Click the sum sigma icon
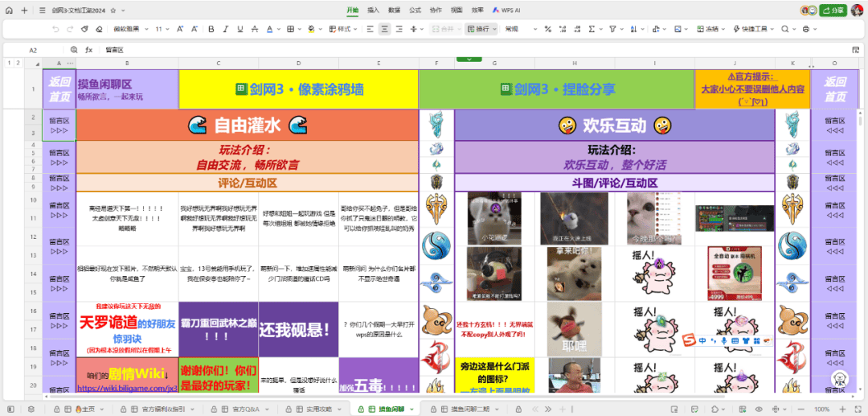This screenshot has width=868, height=416. pos(592,29)
